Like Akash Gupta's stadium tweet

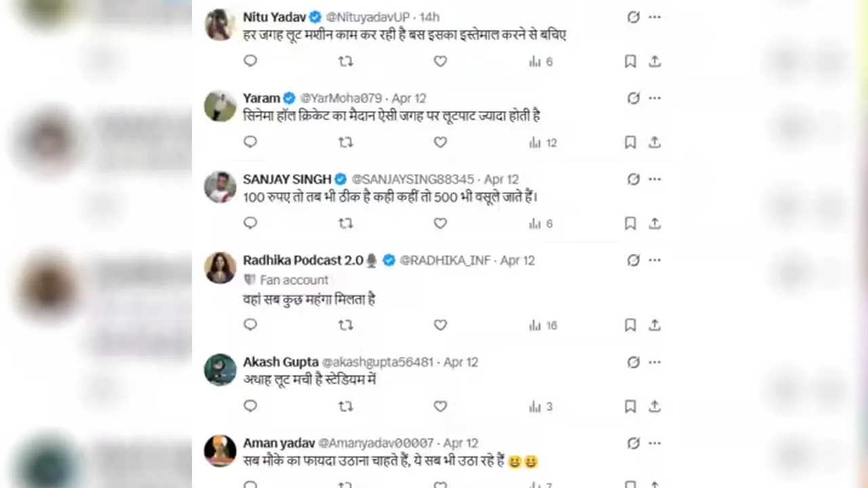440,407
